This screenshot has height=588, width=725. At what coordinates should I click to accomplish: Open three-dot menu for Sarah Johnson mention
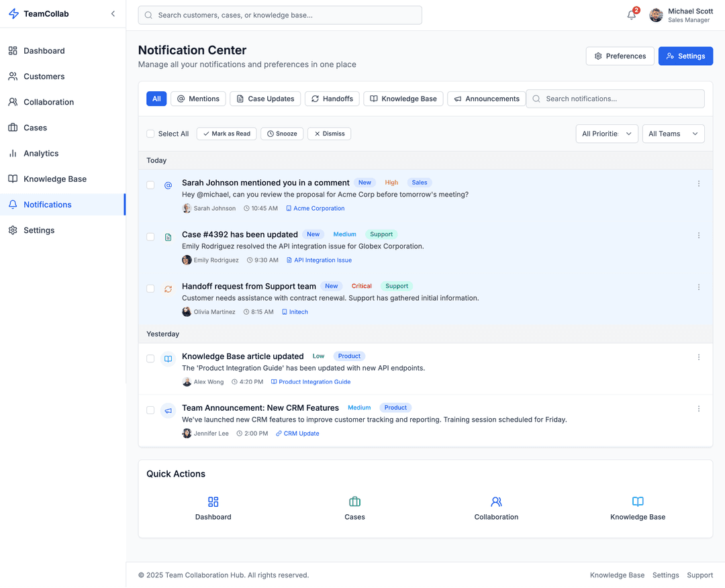pyautogui.click(x=699, y=184)
